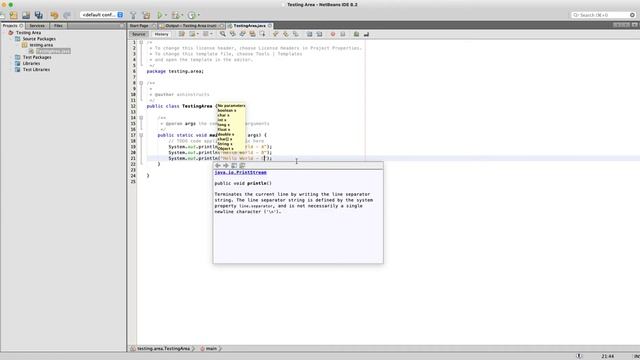Run the project with the green play icon
640x360 pixels.
coord(160,15)
